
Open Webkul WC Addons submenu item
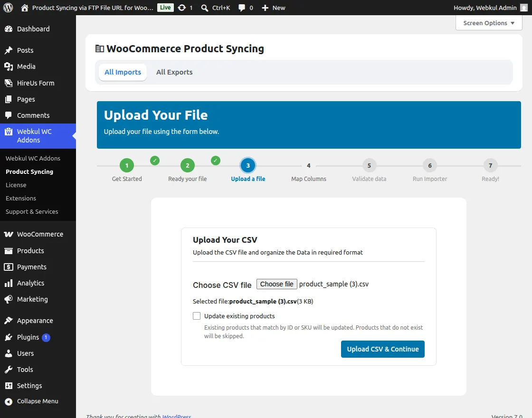coord(33,159)
